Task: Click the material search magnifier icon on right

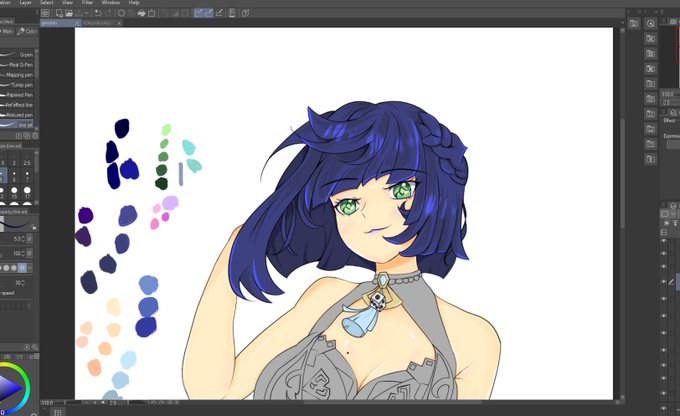Action: (x=651, y=24)
